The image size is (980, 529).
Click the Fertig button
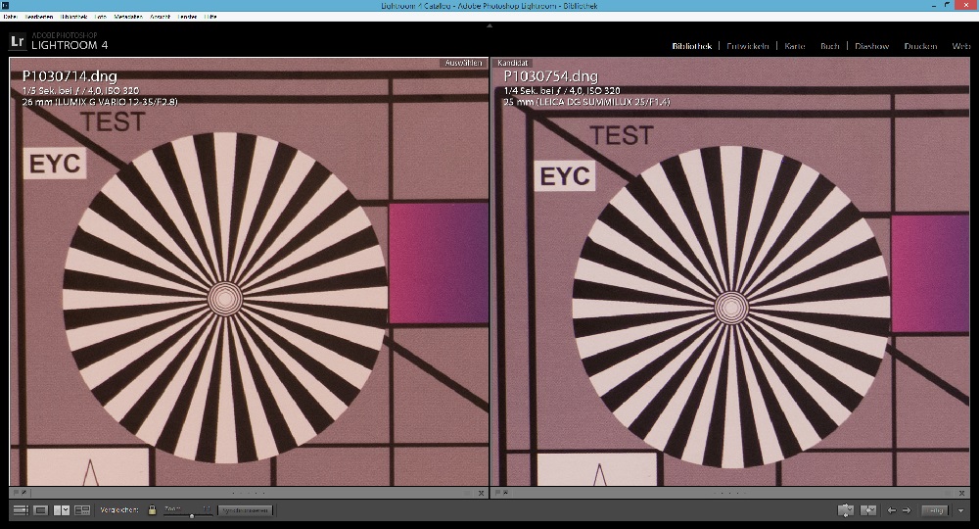point(936,510)
